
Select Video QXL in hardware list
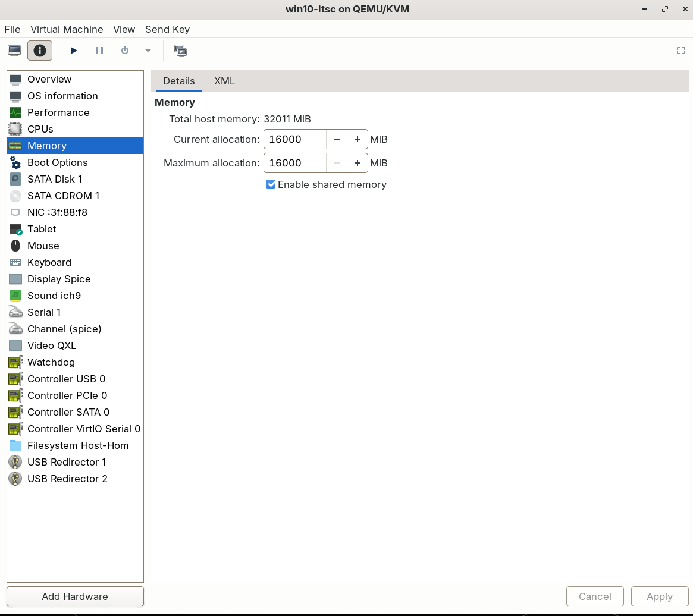coord(52,345)
